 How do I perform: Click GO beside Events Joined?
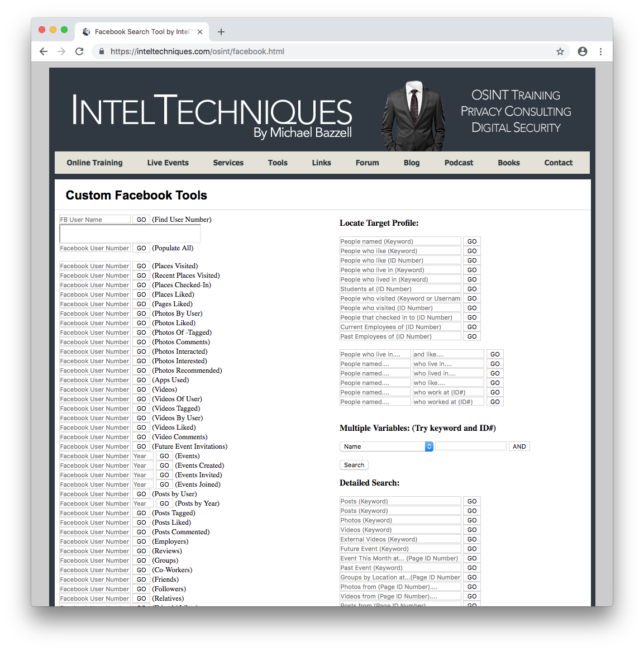pos(164,485)
